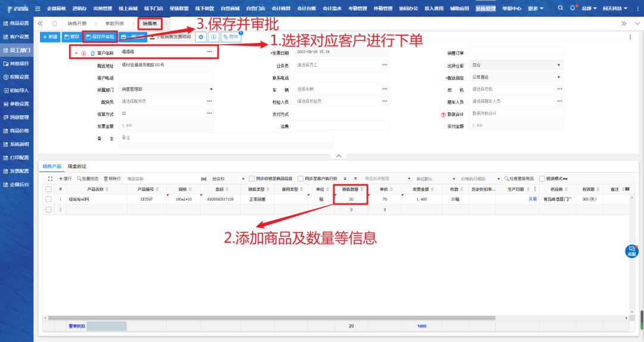Click the 新建 button
The width and height of the screenshot is (644, 342).
pyautogui.click(x=50, y=37)
